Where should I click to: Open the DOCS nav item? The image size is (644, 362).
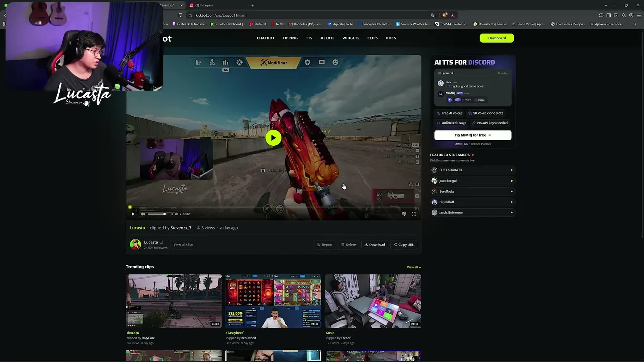(x=391, y=38)
